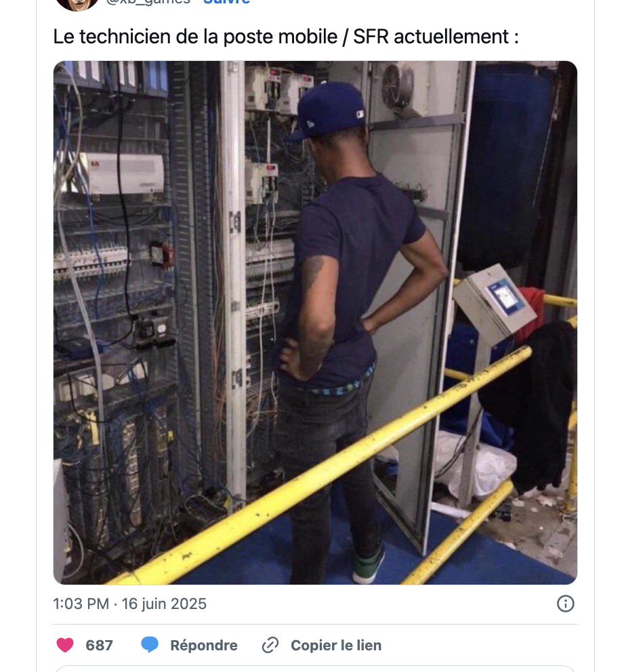Open the author's profile avatar
Screen dimensions: 626x672
pos(77,4)
